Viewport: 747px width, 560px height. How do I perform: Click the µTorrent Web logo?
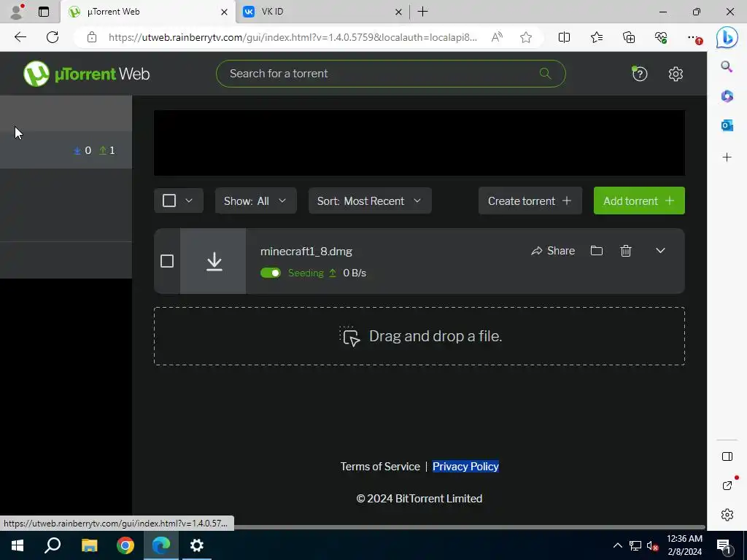(x=87, y=74)
